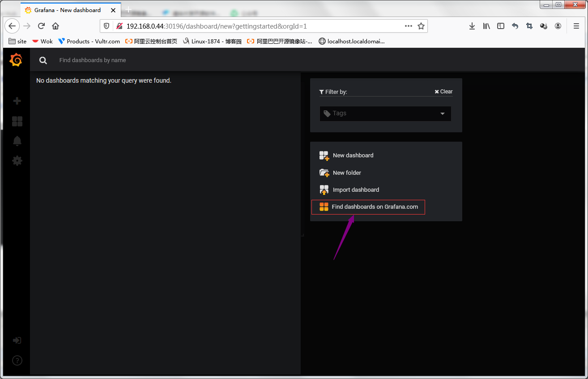This screenshot has width=588, height=379.
Task: Click the sign-in icon at sidebar bottom
Action: [x=17, y=341]
